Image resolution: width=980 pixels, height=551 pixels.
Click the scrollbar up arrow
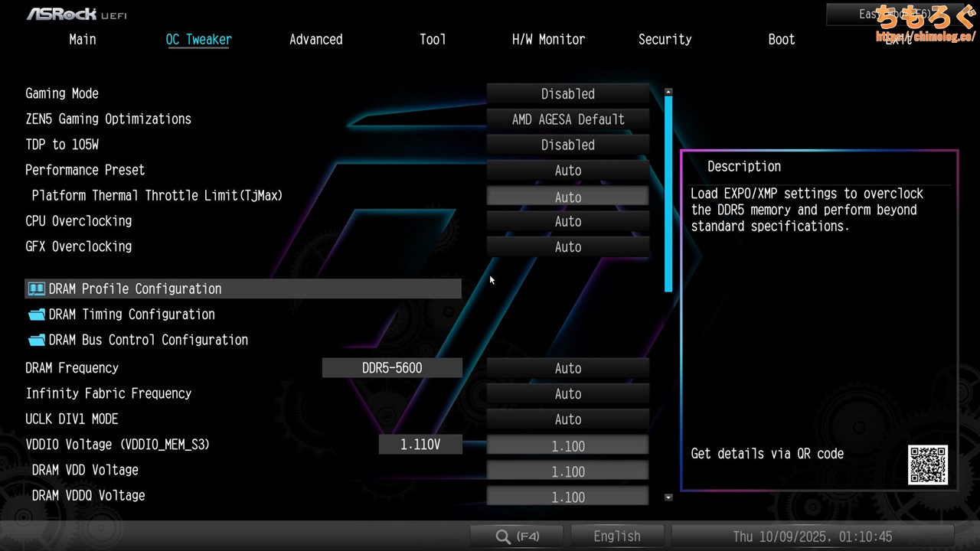pos(668,91)
